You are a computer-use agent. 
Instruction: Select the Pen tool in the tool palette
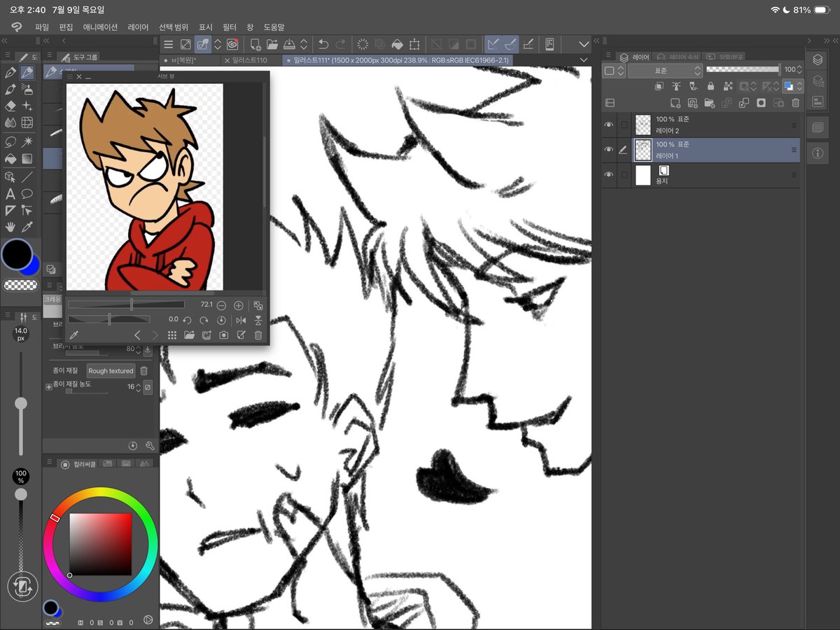coord(10,73)
